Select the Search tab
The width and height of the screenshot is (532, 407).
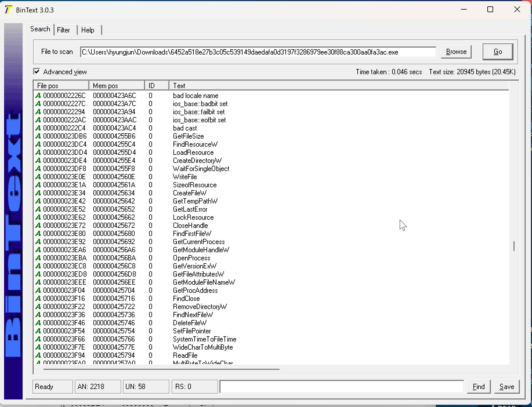40,29
